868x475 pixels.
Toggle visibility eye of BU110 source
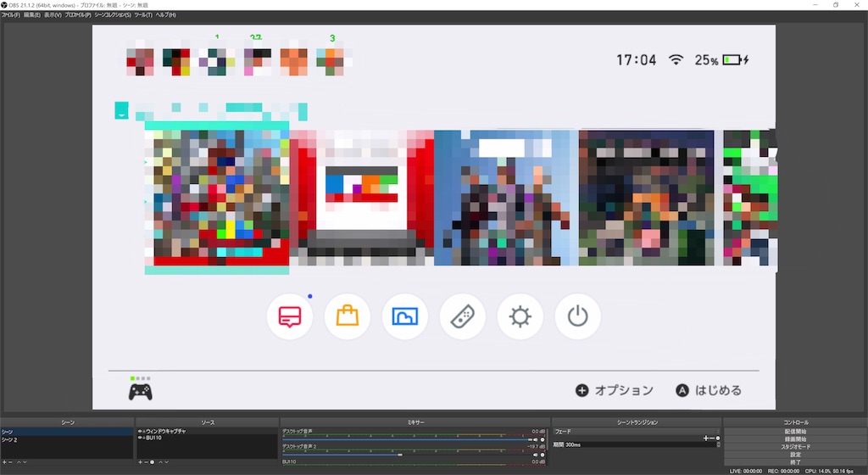coord(140,438)
